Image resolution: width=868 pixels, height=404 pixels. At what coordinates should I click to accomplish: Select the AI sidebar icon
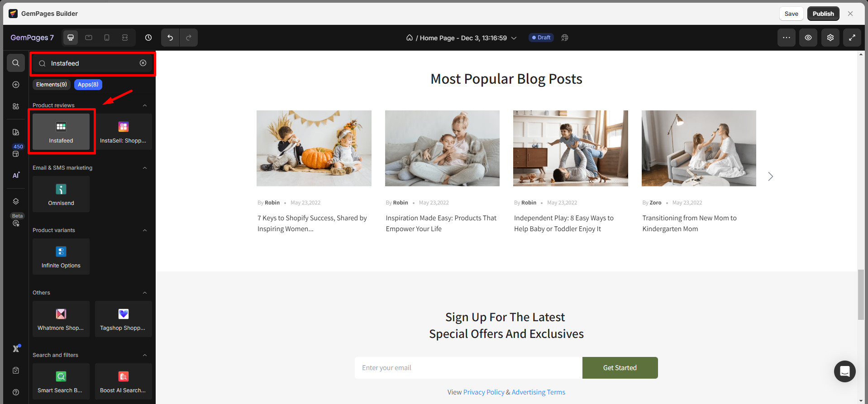tap(16, 175)
